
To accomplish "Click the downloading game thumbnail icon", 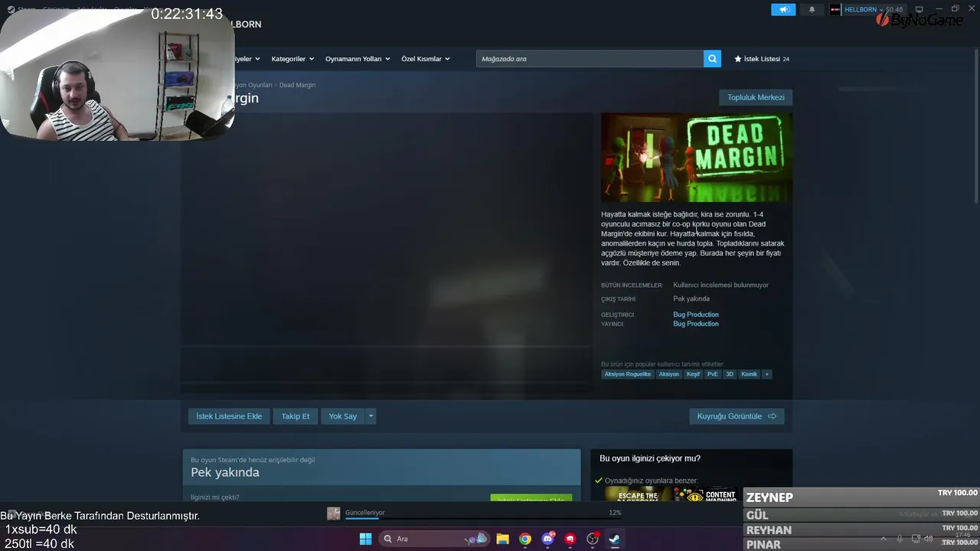I will pyautogui.click(x=334, y=514).
